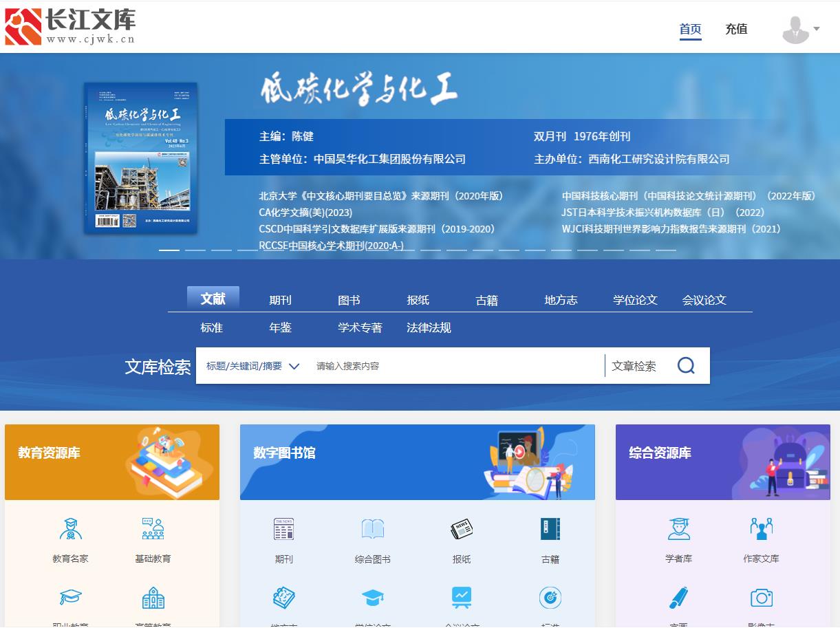
Task: Choose the 标准 search tab
Action: [x=212, y=327]
